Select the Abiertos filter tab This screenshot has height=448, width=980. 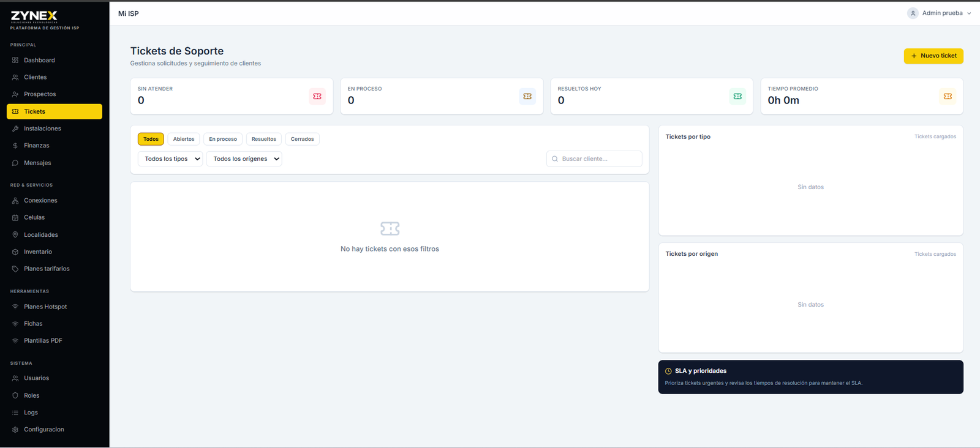pos(184,139)
